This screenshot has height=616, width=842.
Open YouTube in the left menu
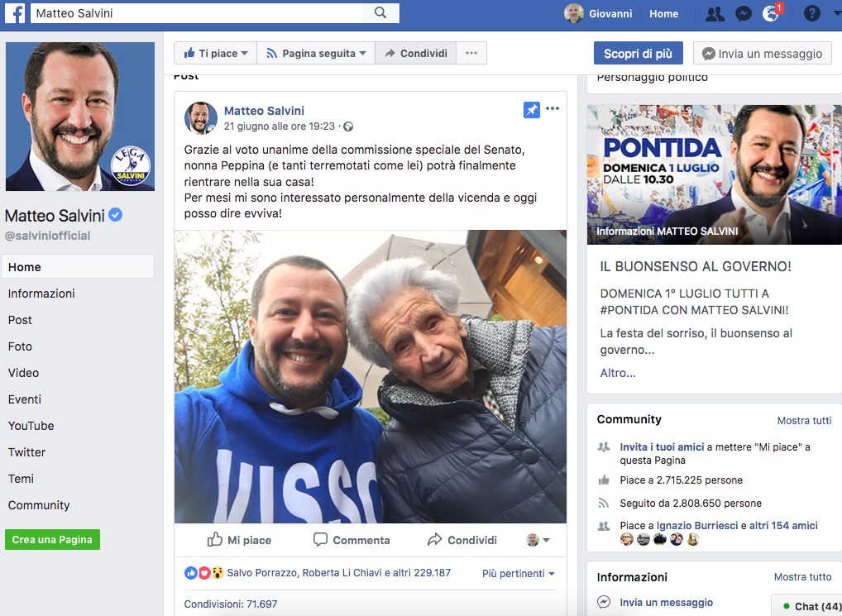point(31,426)
